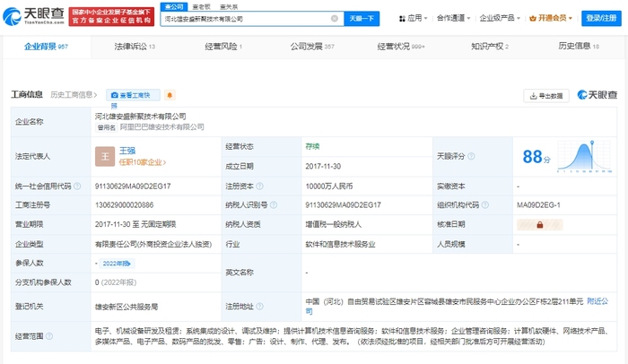Click 软件和信息技术服务业 industry value
628x364 pixels.
click(340, 244)
